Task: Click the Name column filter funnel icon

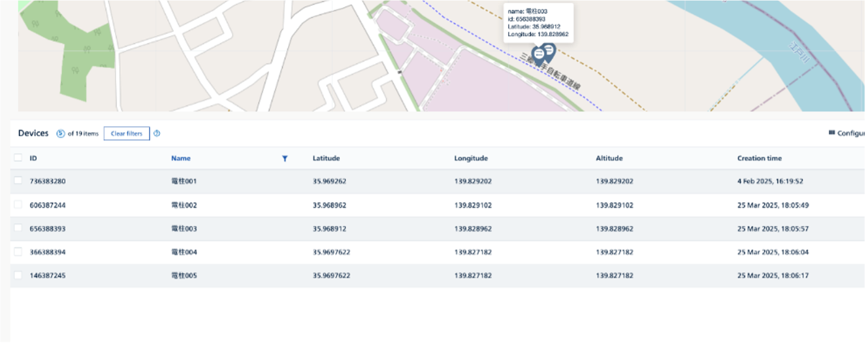Action: pos(285,159)
